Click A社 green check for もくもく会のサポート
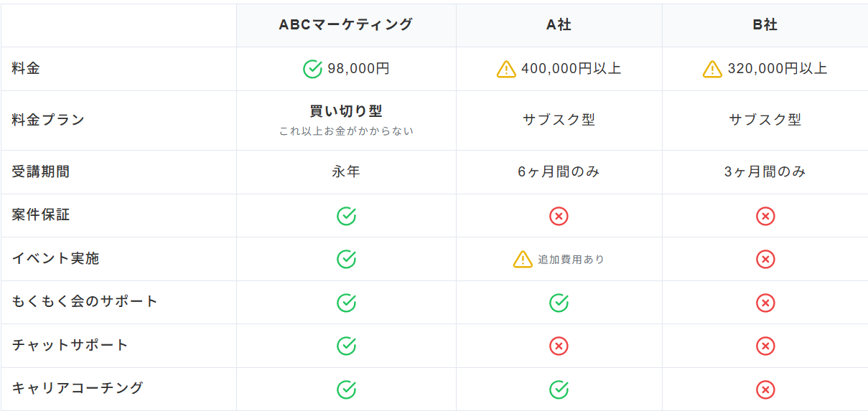868x411 pixels. coord(559,303)
